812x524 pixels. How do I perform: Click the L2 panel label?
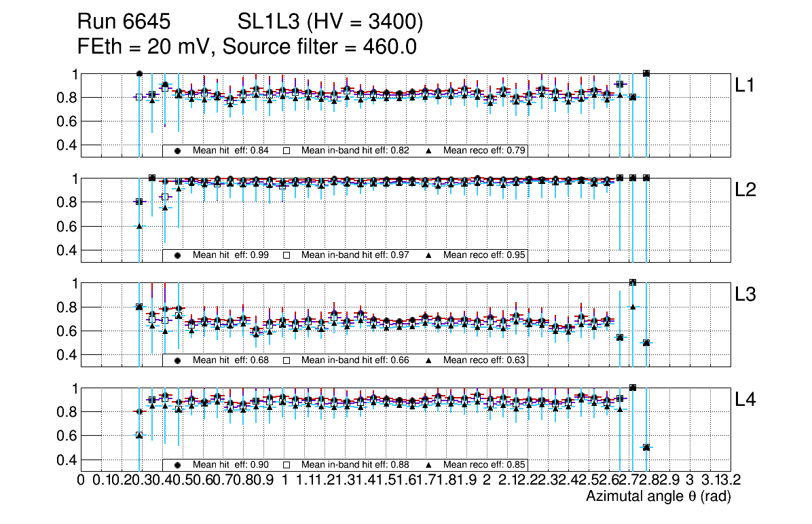pos(747,190)
